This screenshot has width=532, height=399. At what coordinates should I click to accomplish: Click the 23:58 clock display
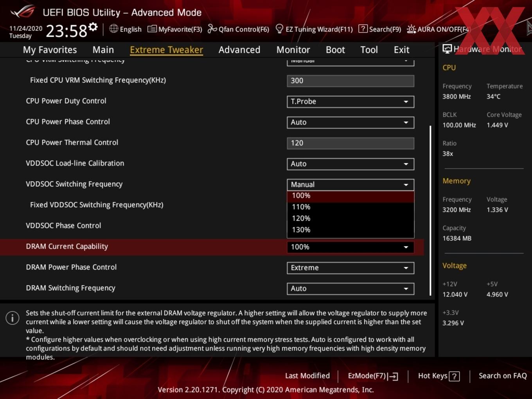tap(66, 31)
